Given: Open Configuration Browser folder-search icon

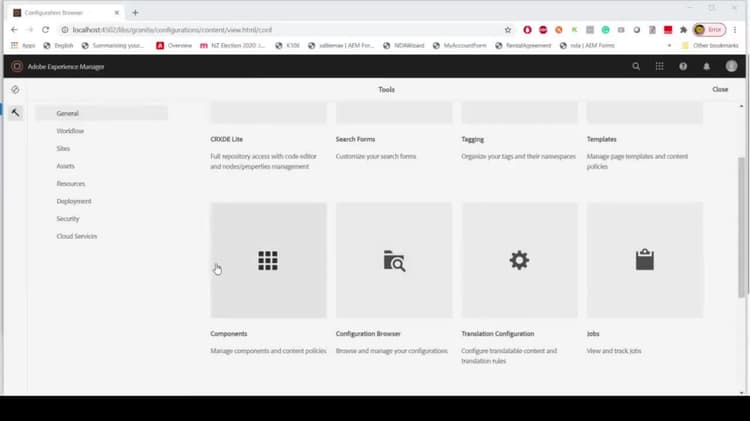Looking at the screenshot, I should click(394, 261).
